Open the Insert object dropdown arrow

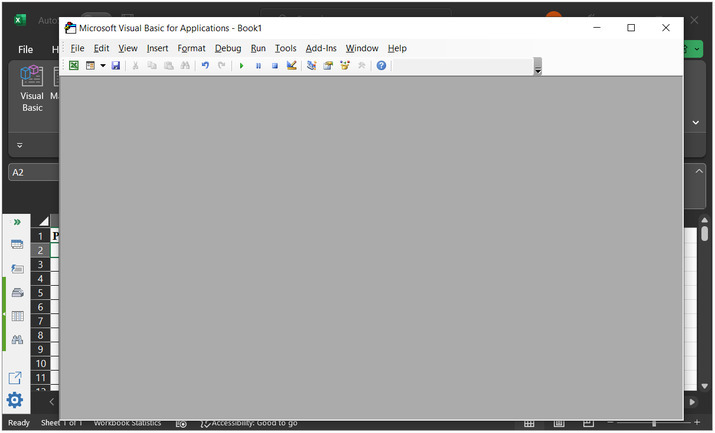pos(103,66)
